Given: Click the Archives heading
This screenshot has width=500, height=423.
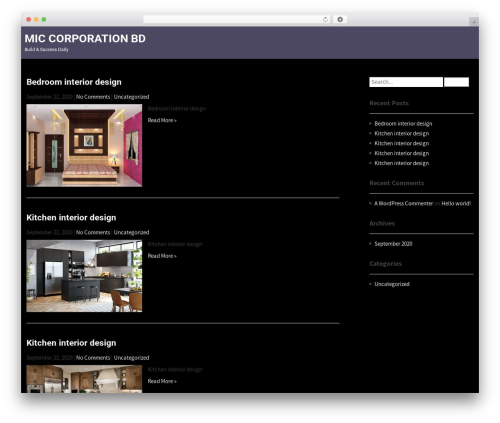Looking at the screenshot, I should point(382,224).
